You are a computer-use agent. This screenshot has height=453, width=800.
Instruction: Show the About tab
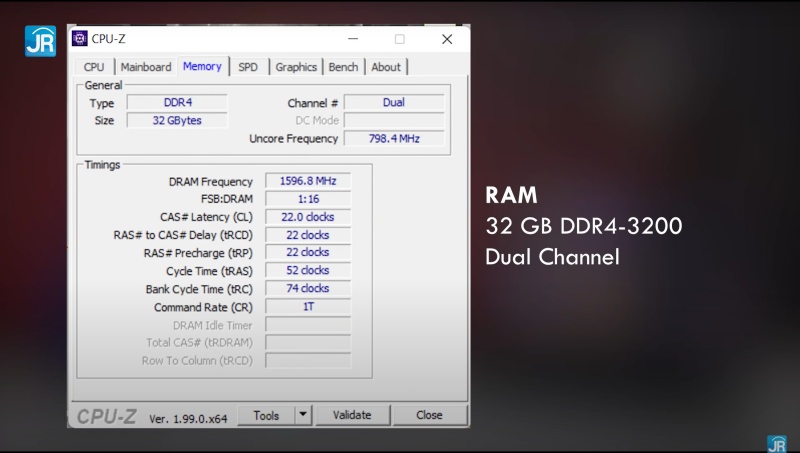tap(386, 67)
